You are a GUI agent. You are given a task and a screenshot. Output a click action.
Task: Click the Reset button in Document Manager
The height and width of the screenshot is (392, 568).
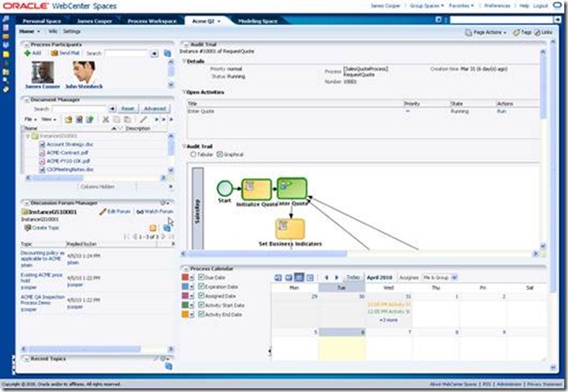click(128, 109)
